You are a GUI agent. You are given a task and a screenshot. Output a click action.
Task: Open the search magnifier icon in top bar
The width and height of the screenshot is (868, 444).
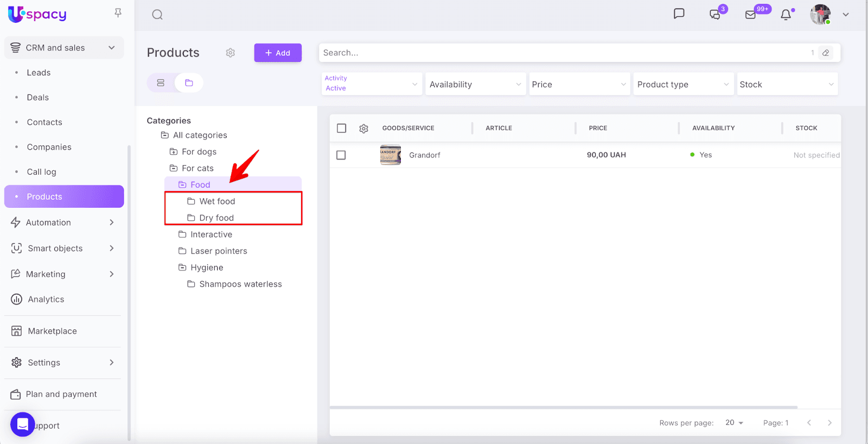pyautogui.click(x=157, y=15)
